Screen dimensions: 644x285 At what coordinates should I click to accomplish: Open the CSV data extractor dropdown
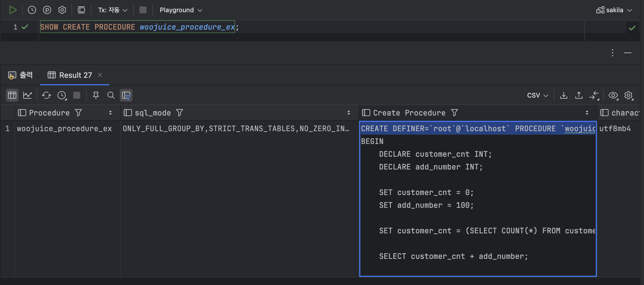(x=538, y=95)
